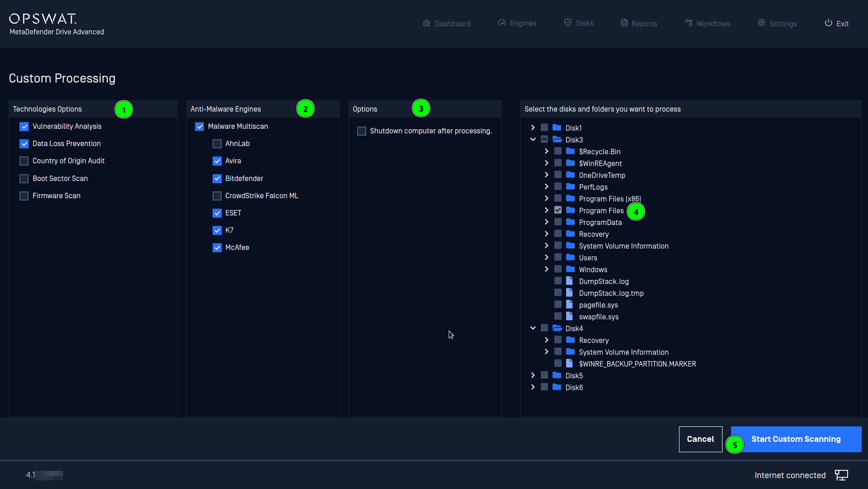This screenshot has width=868, height=489.
Task: Disable the Bitdefender engine
Action: pyautogui.click(x=217, y=179)
